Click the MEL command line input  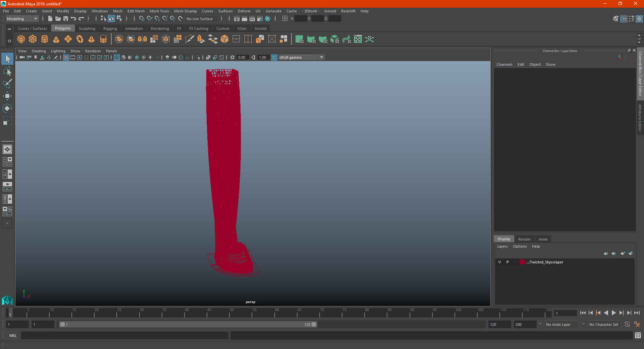tap(125, 336)
